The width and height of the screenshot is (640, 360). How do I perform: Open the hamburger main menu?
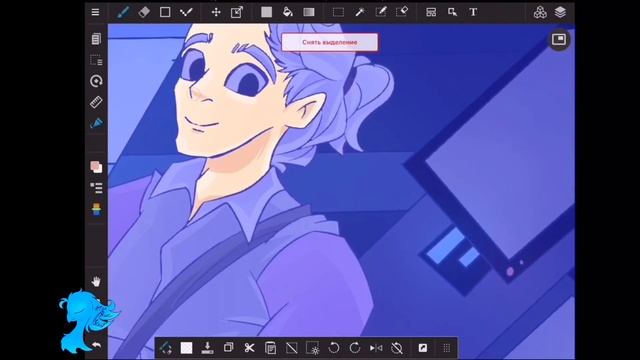[x=95, y=12]
